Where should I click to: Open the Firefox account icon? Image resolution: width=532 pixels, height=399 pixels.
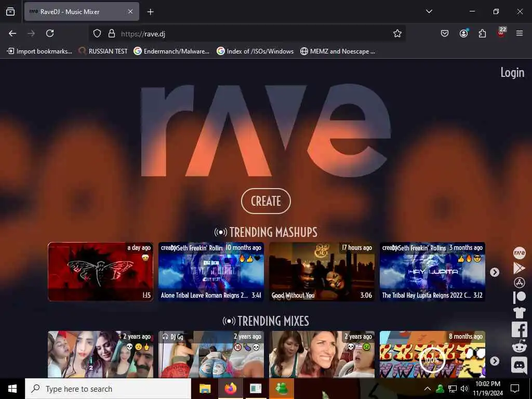tap(463, 33)
